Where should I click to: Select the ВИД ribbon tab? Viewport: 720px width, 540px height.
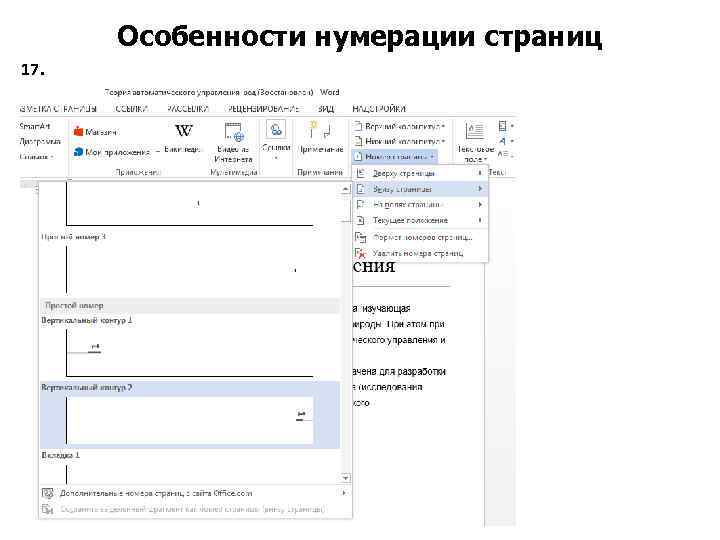pyautogui.click(x=326, y=109)
